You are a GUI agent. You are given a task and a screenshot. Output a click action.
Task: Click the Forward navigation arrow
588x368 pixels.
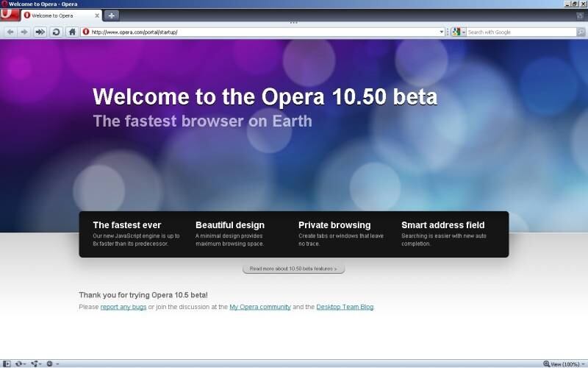[x=24, y=32]
